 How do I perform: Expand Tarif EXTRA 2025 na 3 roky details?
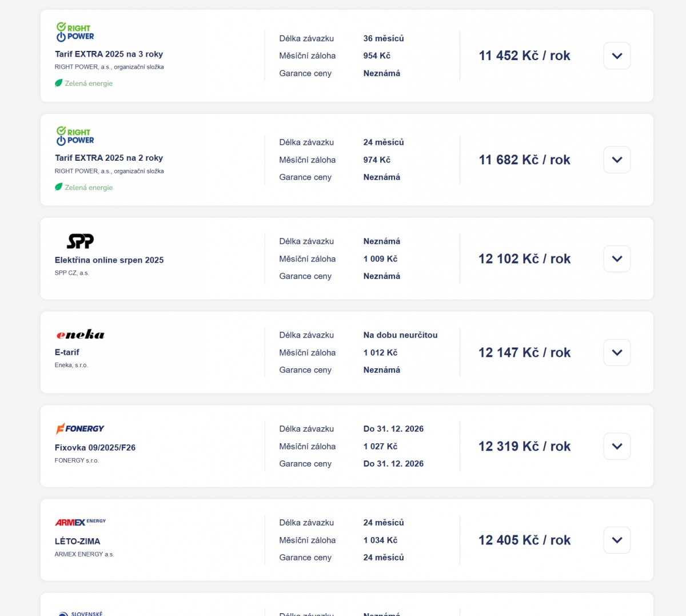point(617,56)
